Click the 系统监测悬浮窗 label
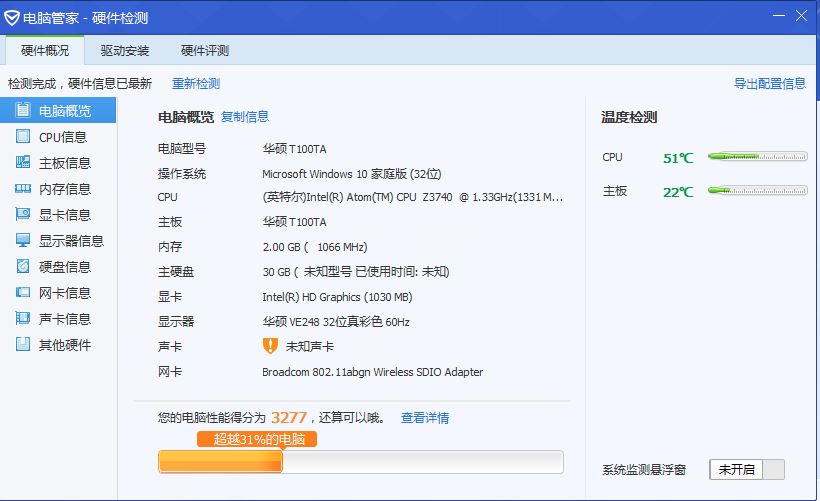 (644, 470)
